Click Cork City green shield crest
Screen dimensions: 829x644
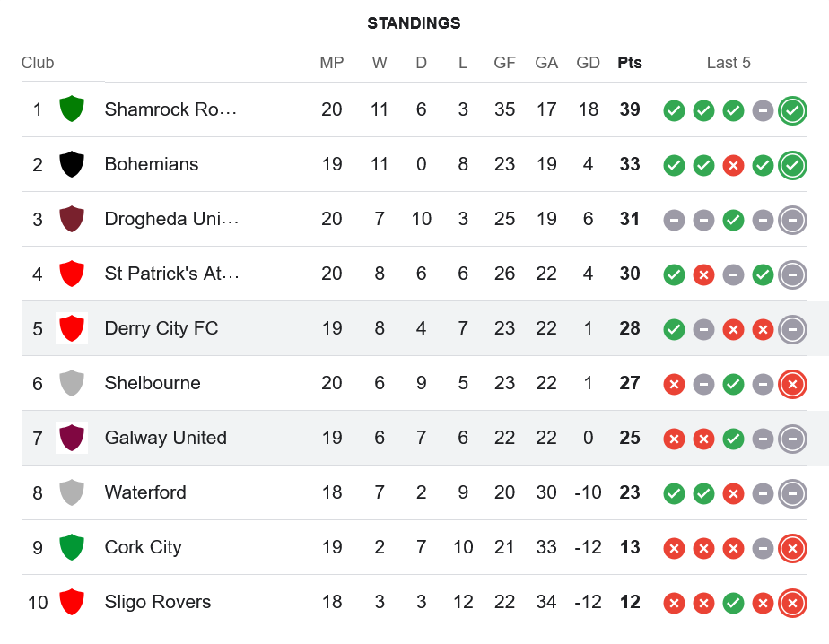(72, 547)
